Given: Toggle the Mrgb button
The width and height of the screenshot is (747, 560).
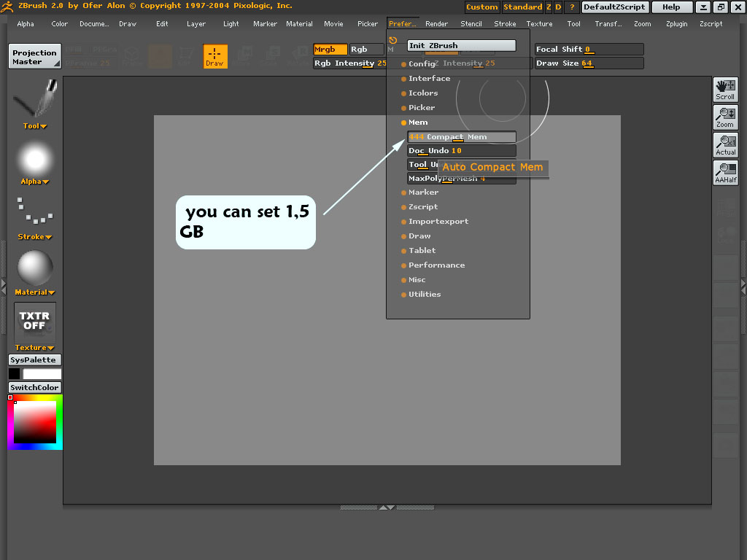Looking at the screenshot, I should pos(330,49).
